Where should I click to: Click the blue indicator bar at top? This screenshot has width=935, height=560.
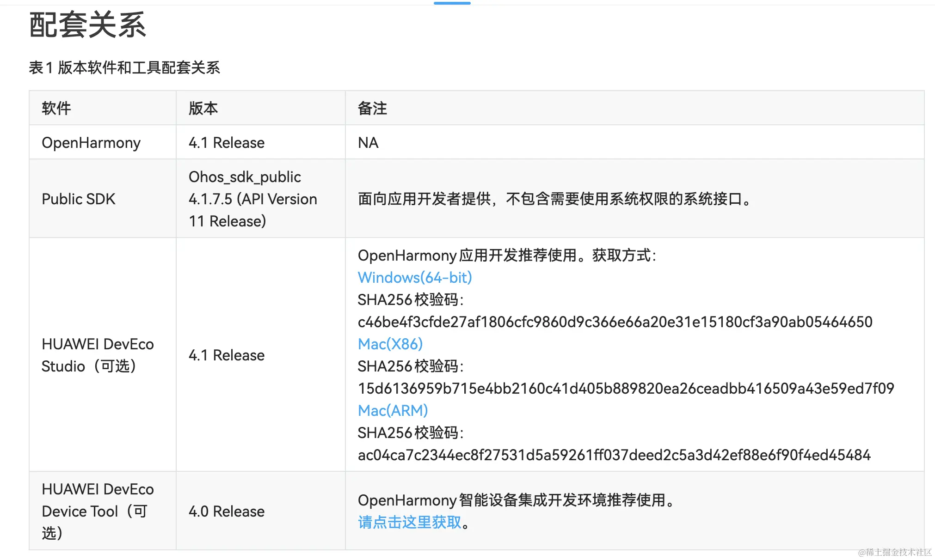452,3
